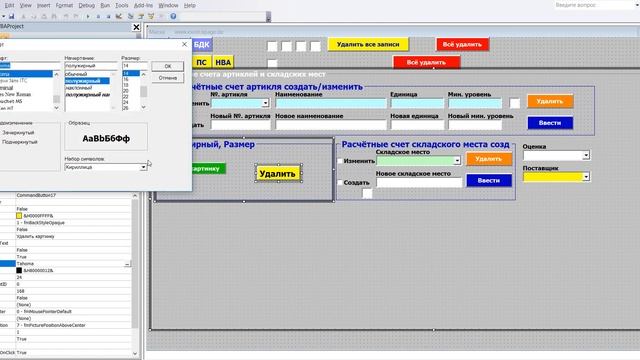Click the Redo icon in the toolbar
This screenshot has width=640, height=360.
[76, 16]
